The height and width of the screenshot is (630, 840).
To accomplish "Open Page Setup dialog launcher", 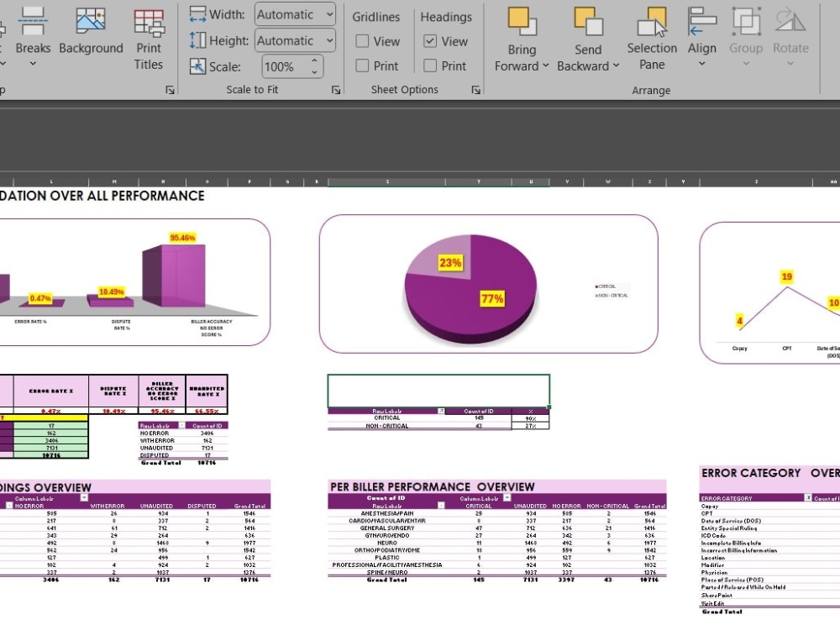I will tap(170, 90).
